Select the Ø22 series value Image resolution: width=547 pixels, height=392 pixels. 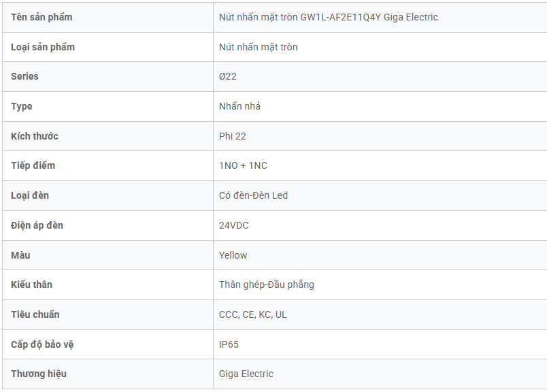[228, 76]
